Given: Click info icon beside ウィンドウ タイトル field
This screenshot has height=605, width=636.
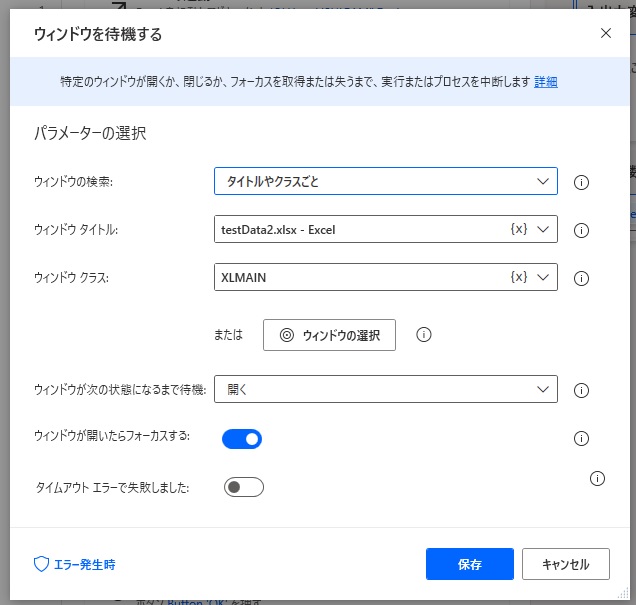Looking at the screenshot, I should [581, 230].
